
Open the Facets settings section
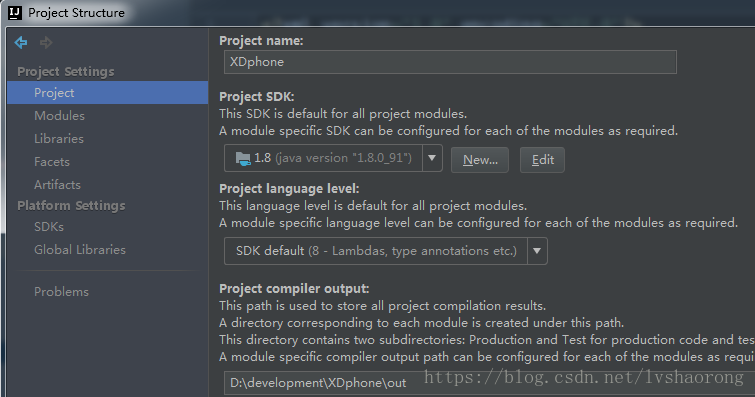[x=52, y=162]
